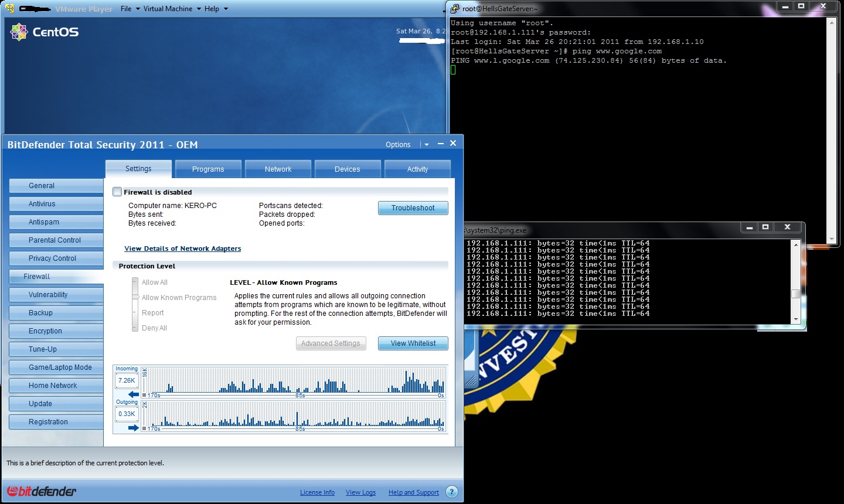Screen dimensions: 844x504
Task: Click the Outgoing traffic arrow icon
Action: tap(134, 428)
